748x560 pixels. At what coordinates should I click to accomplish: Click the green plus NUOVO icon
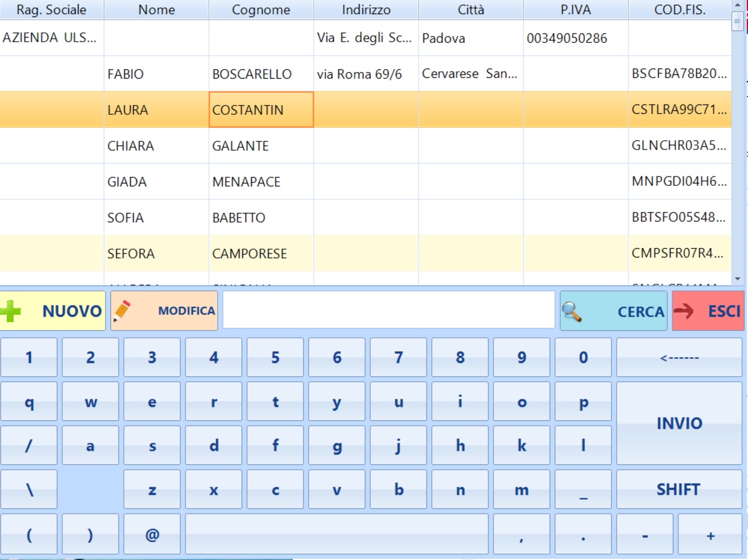(x=11, y=311)
